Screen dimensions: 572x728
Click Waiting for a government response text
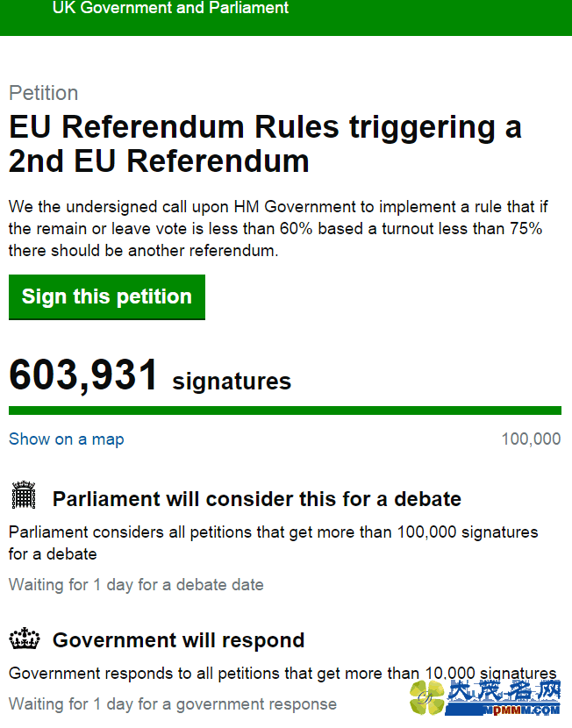tap(173, 703)
